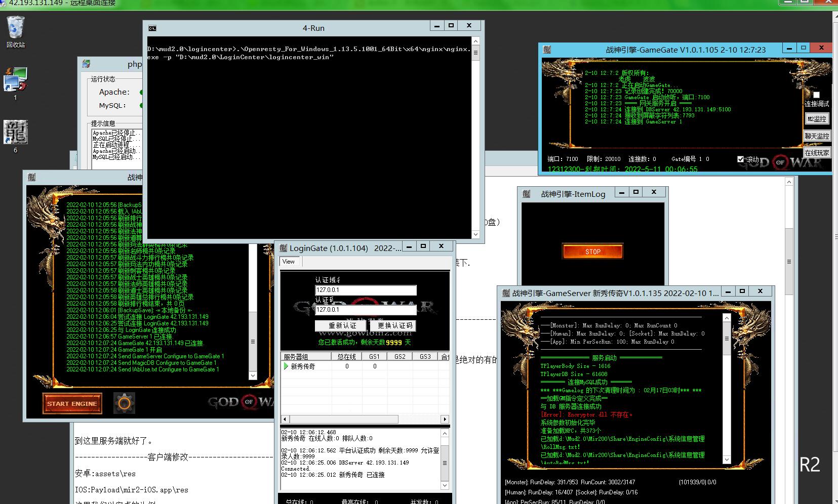Click the green arrow icon beside 新秀传奇
Viewport: 838px width, 504px height.
pyautogui.click(x=286, y=366)
